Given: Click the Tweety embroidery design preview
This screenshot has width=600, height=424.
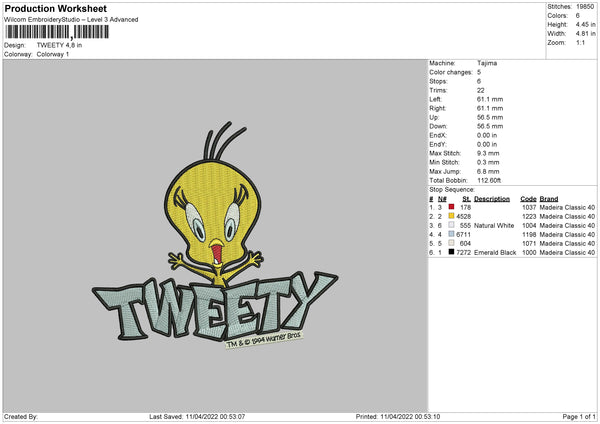Looking at the screenshot, I should point(215,235).
